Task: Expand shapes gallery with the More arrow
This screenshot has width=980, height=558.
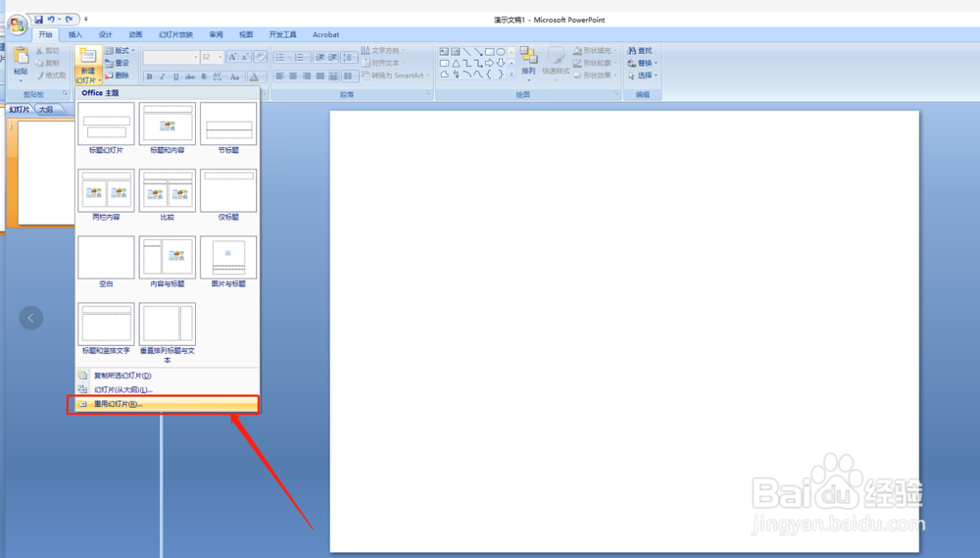Action: [x=512, y=74]
